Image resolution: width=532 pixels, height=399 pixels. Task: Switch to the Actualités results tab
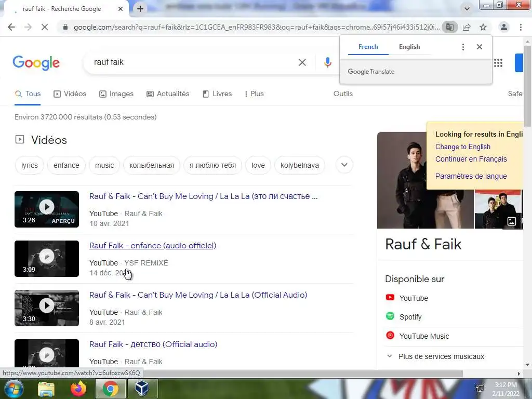coord(168,94)
